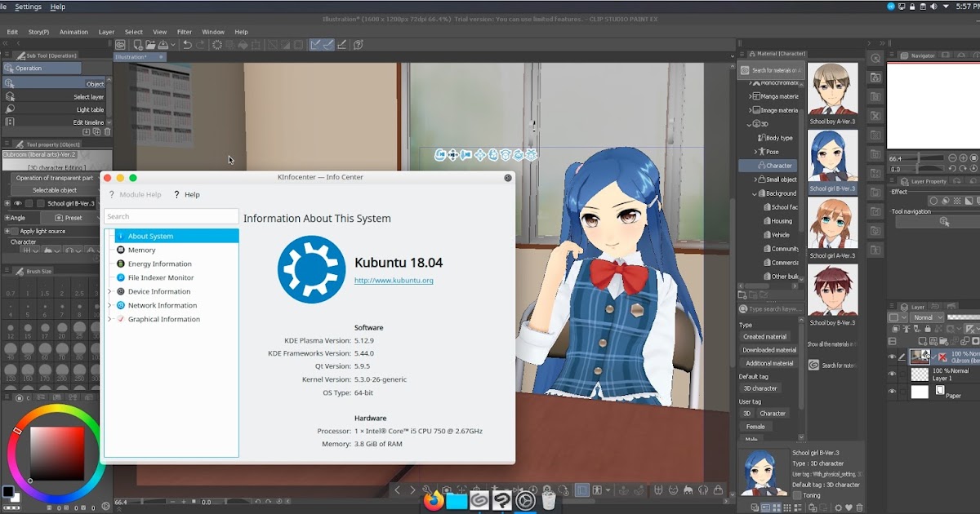
Task: Open the Filter menu
Action: pyautogui.click(x=185, y=32)
